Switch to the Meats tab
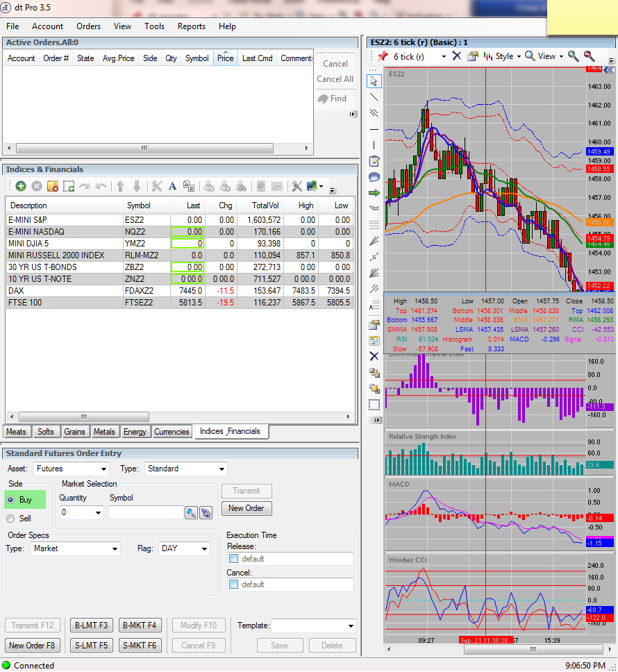The image size is (618, 672). pyautogui.click(x=16, y=432)
